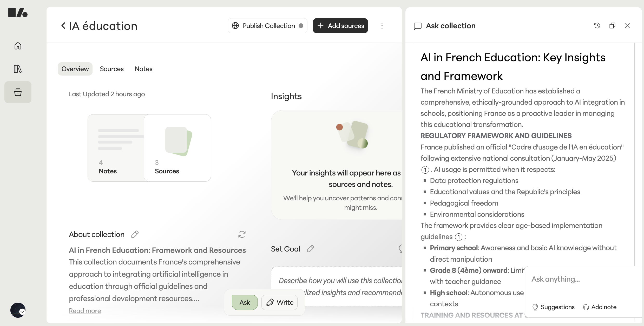
Task: Switch to the Notes tab
Action: click(143, 69)
